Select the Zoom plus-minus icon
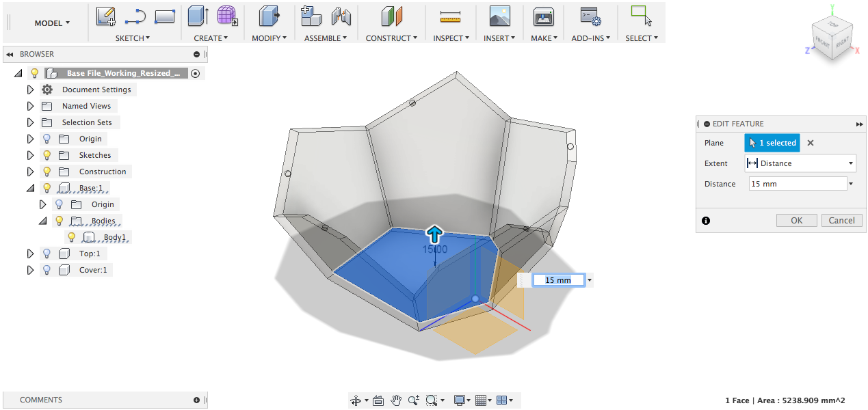This screenshot has width=868, height=410. [414, 400]
